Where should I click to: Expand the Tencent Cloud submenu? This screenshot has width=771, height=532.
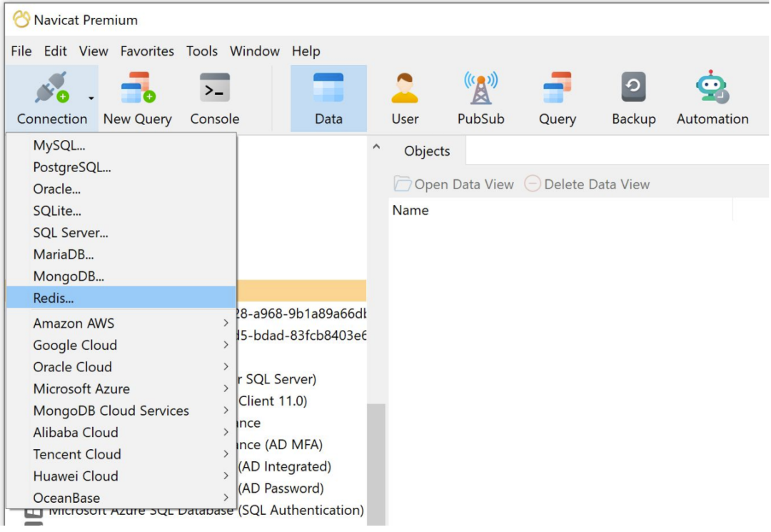pos(121,454)
